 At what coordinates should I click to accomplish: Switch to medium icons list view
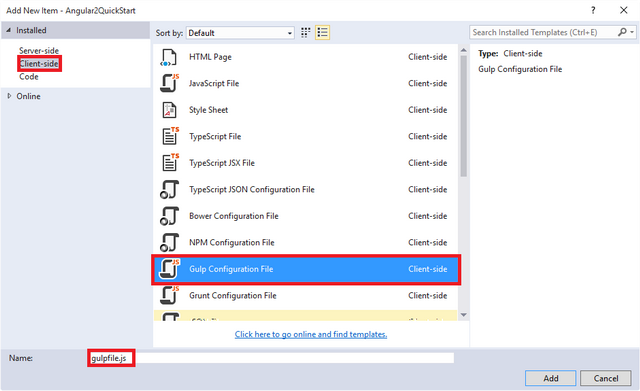(322, 33)
